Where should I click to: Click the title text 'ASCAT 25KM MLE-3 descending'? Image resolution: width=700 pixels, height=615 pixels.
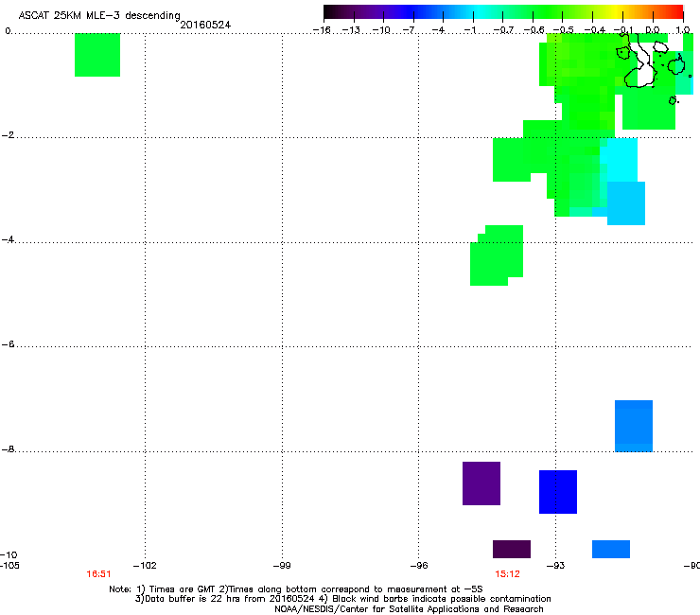tap(99, 15)
